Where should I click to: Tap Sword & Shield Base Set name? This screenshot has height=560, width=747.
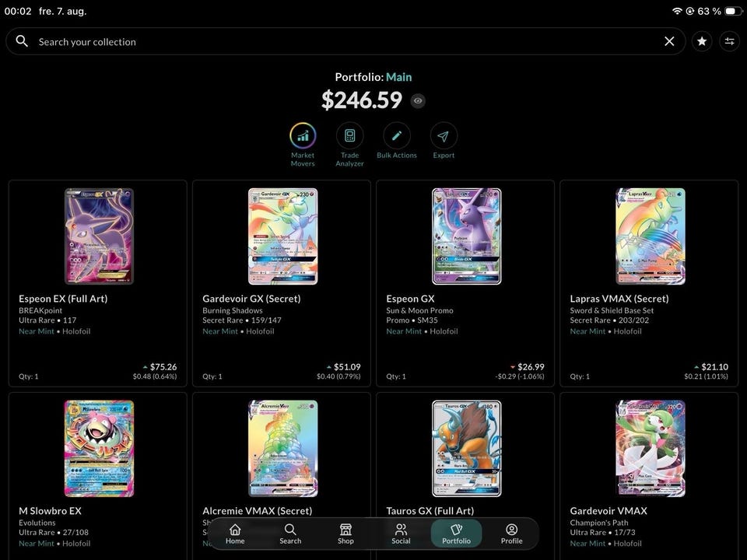(x=612, y=310)
